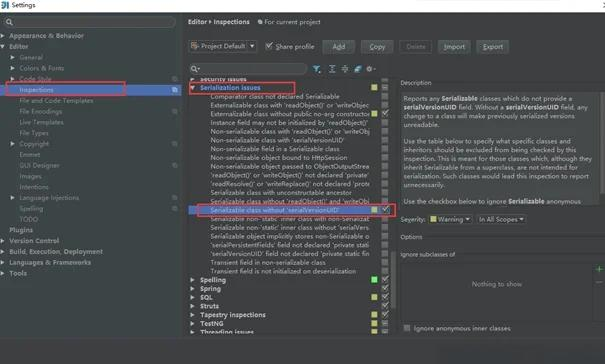
Task: Expand the TestNG group arrow
Action: [x=193, y=323]
